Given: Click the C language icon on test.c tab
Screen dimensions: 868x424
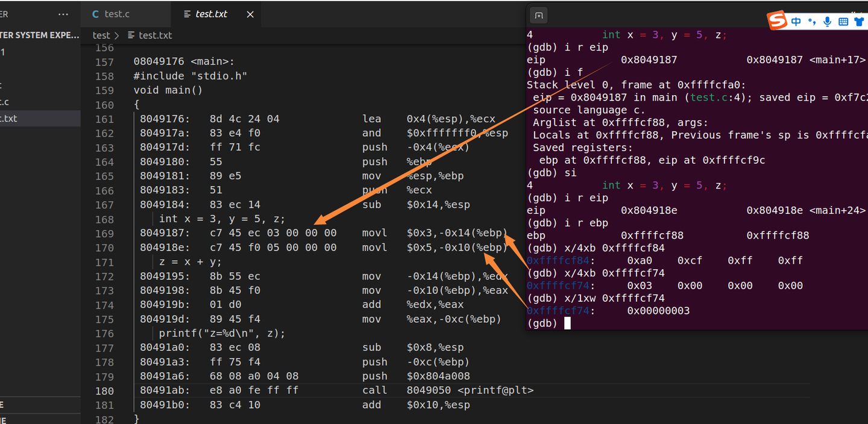Looking at the screenshot, I should click(x=95, y=13).
